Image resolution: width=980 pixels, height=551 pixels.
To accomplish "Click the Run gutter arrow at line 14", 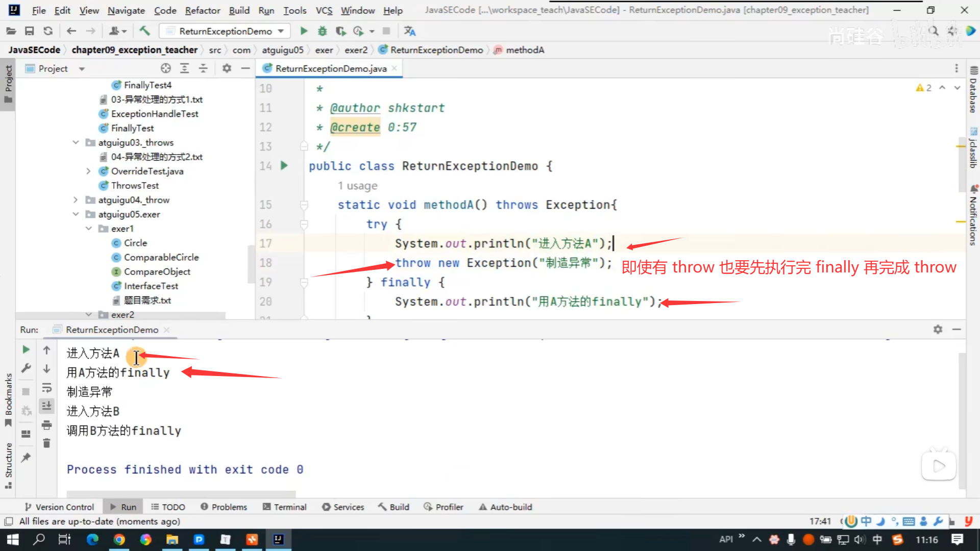I will [x=284, y=165].
